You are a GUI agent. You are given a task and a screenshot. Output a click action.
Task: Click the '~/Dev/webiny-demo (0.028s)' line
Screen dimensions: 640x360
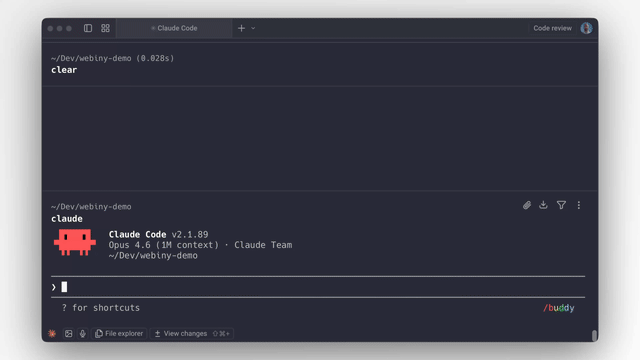pyautogui.click(x=113, y=58)
